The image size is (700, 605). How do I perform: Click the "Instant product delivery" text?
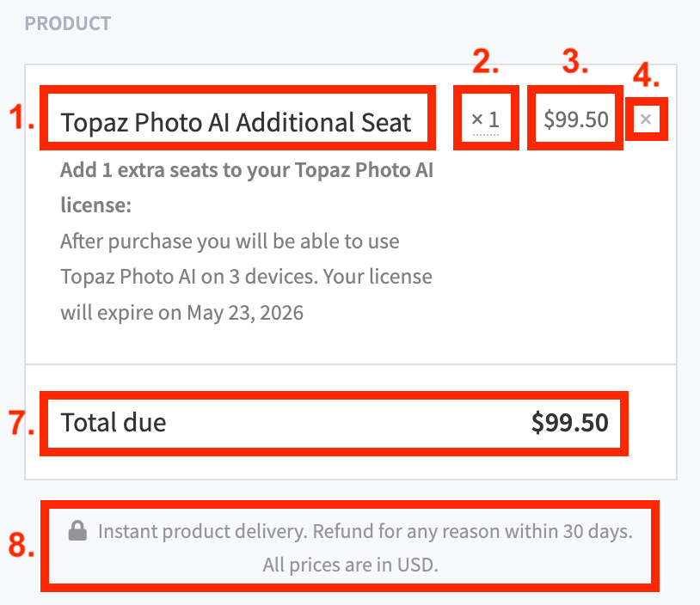point(201,532)
